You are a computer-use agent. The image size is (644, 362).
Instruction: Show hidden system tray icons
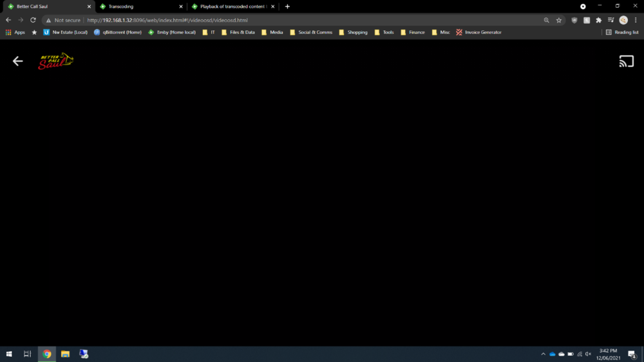point(543,354)
